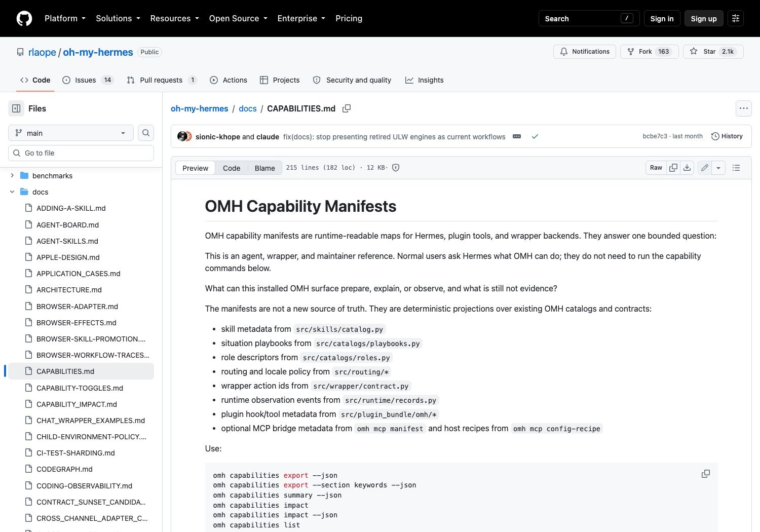760x532 pixels.
Task: Open the claude co-author link
Action: (268, 137)
